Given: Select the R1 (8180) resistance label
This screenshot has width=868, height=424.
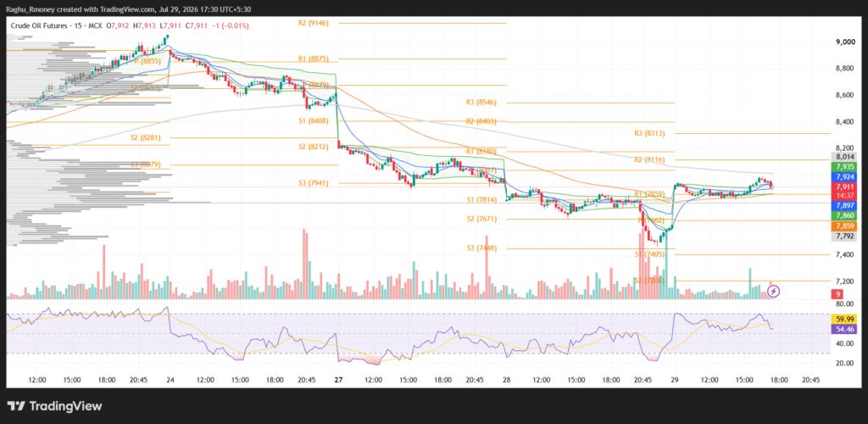Looking at the screenshot, I should click(482, 151).
